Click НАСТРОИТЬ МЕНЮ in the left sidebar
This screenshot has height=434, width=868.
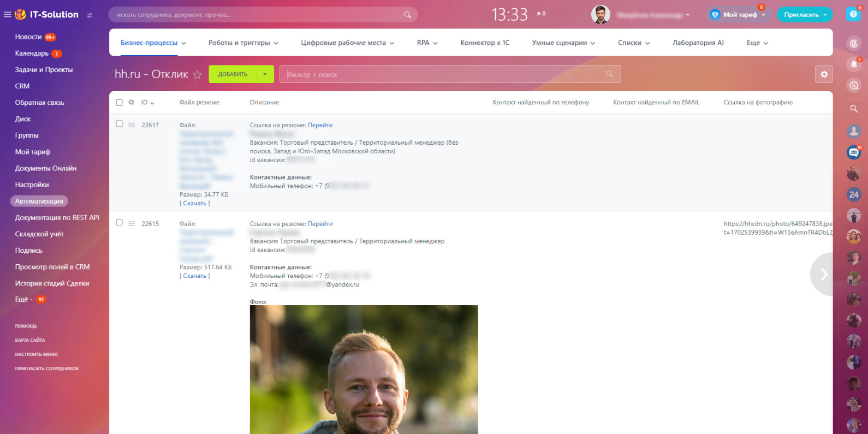click(36, 354)
